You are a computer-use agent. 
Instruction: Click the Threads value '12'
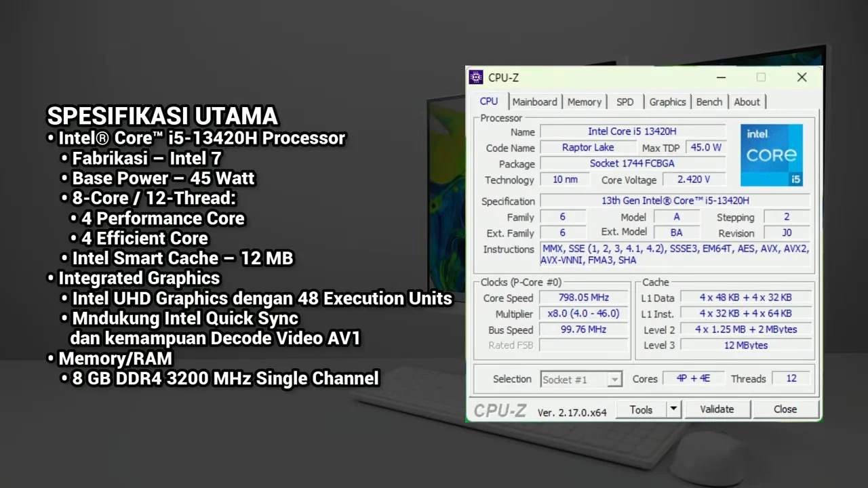791,378
